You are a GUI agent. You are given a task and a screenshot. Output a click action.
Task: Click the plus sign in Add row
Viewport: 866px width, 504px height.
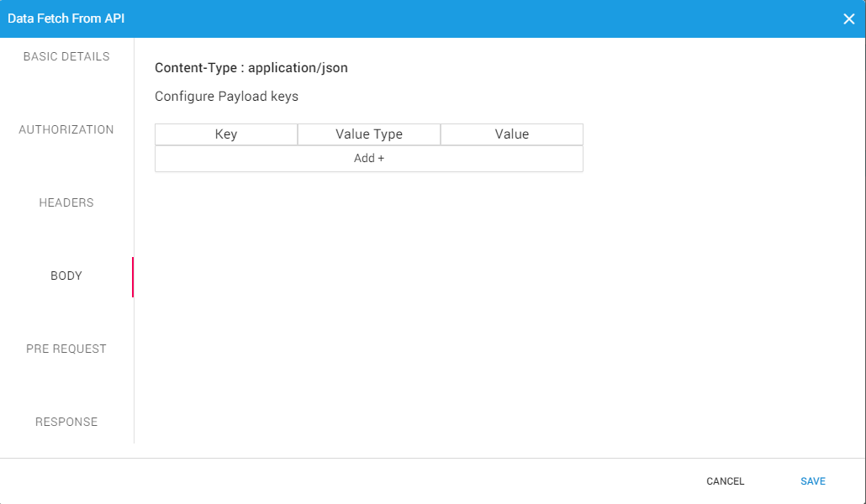pos(381,159)
